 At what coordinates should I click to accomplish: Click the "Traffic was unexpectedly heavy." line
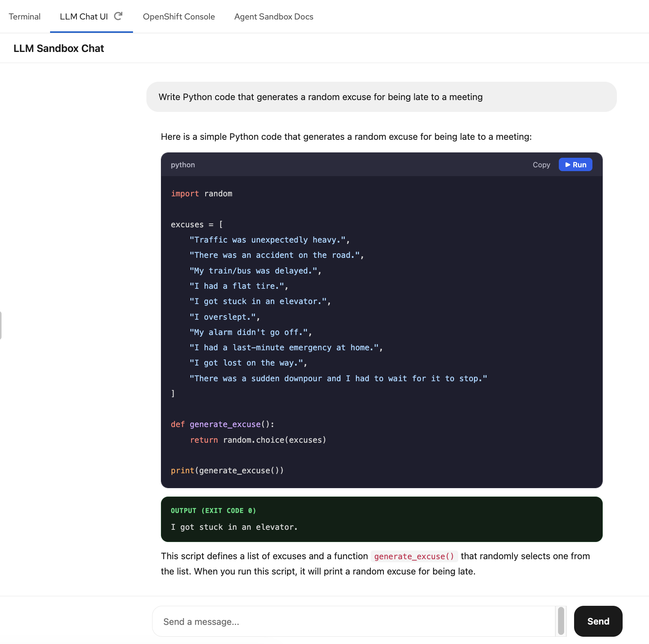click(269, 240)
